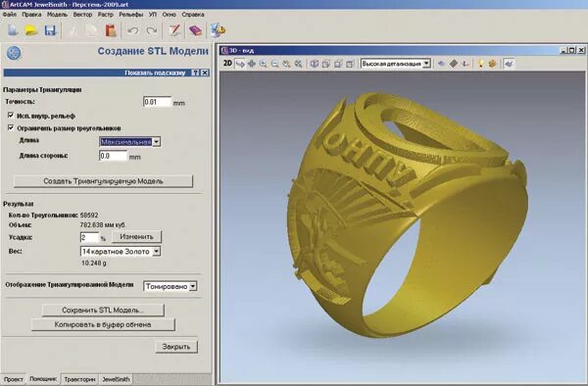Click the Save floppy disk icon

(50, 30)
